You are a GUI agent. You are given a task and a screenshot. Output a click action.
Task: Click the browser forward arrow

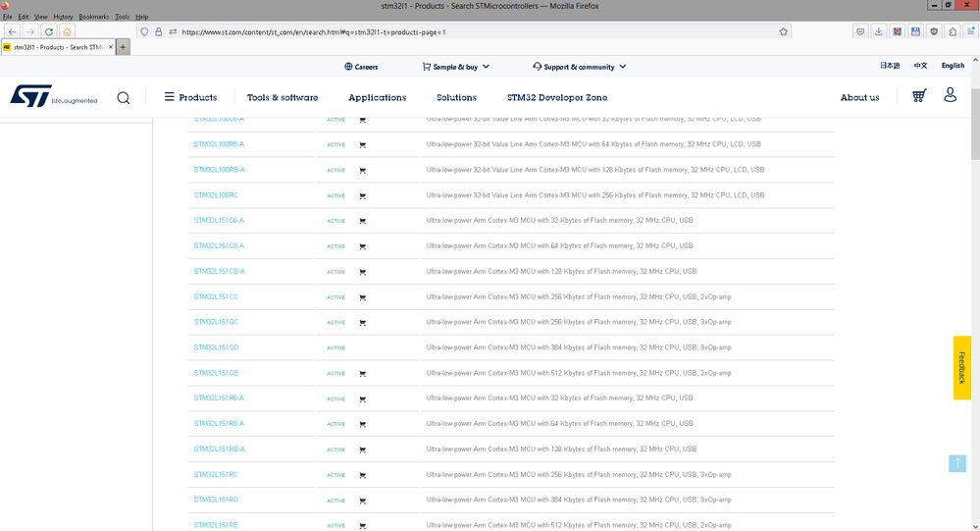point(30,31)
